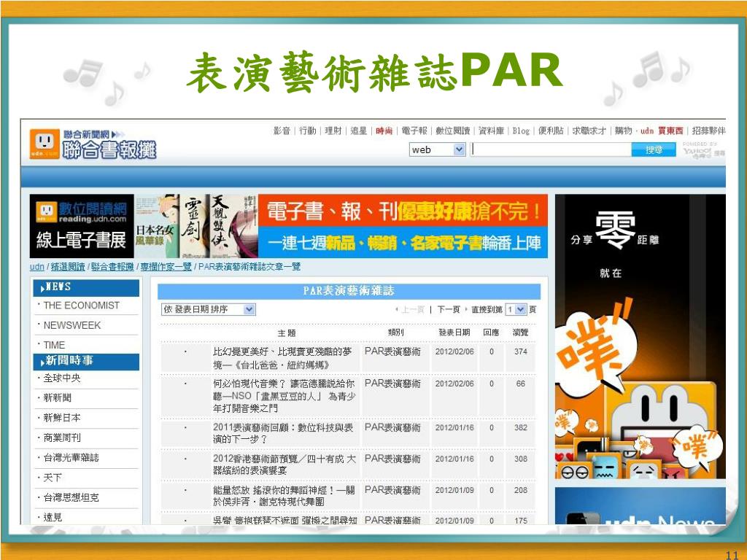Viewport: 747px width, 560px height.
Task: Click the 新聞時事 sidebar header
Action: [86, 361]
